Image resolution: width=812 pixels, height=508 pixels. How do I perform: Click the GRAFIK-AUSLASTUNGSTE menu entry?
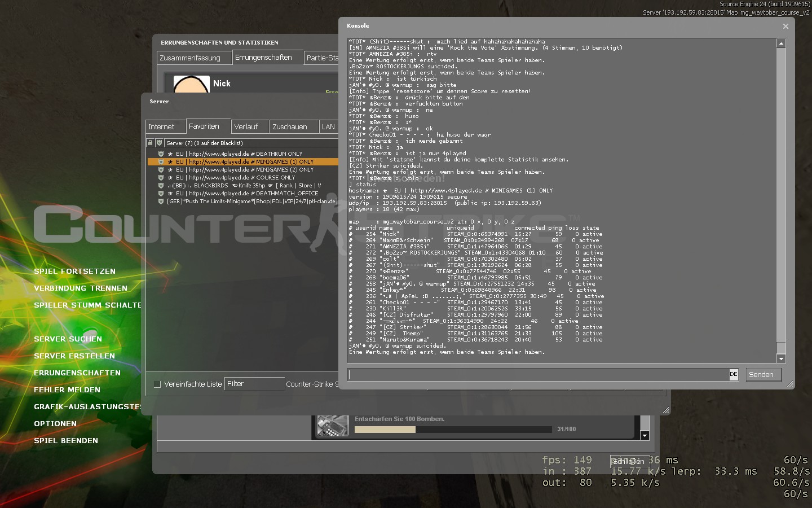(x=87, y=407)
